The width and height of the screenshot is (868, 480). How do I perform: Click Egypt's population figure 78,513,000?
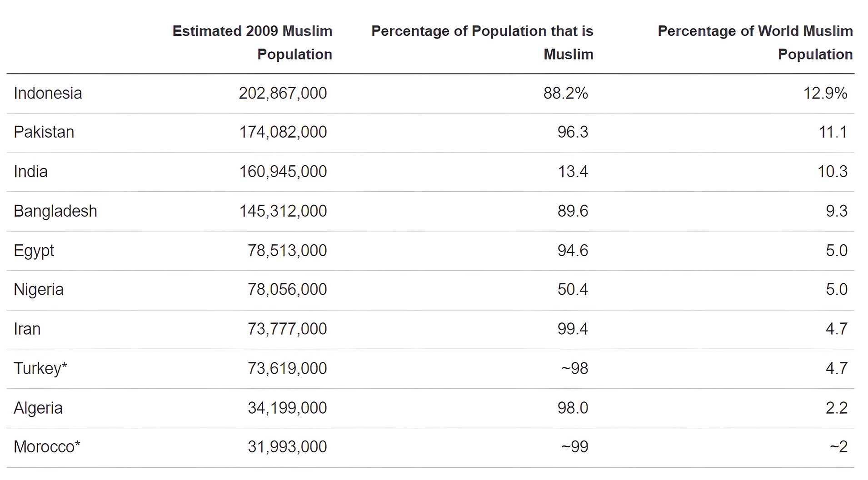coord(287,251)
